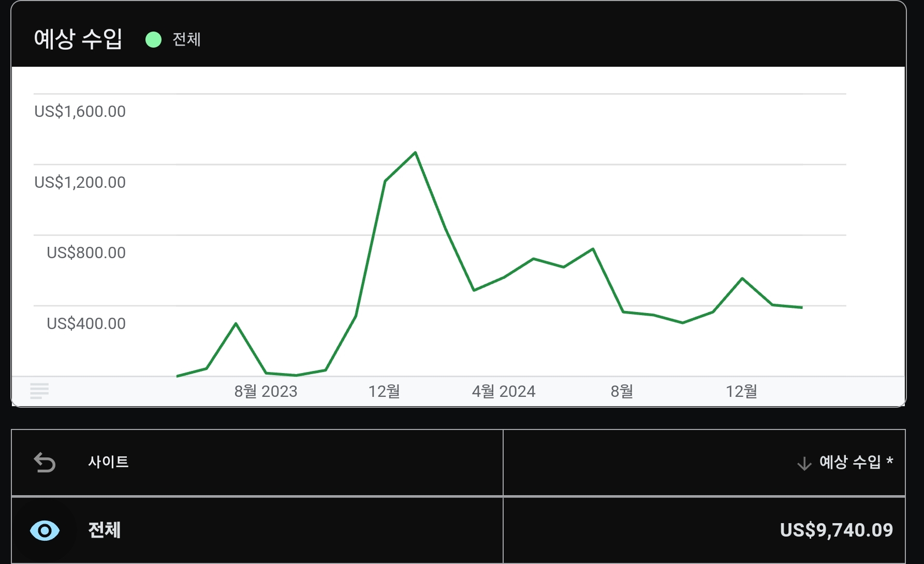
Task: Click the US$400.00 axis label
Action: coord(86,323)
